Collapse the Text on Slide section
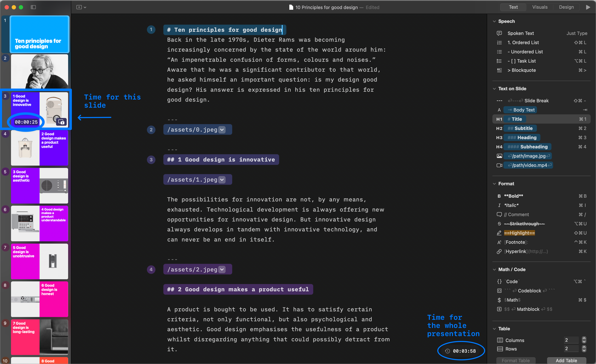Viewport: 596px width, 364px height. point(494,89)
